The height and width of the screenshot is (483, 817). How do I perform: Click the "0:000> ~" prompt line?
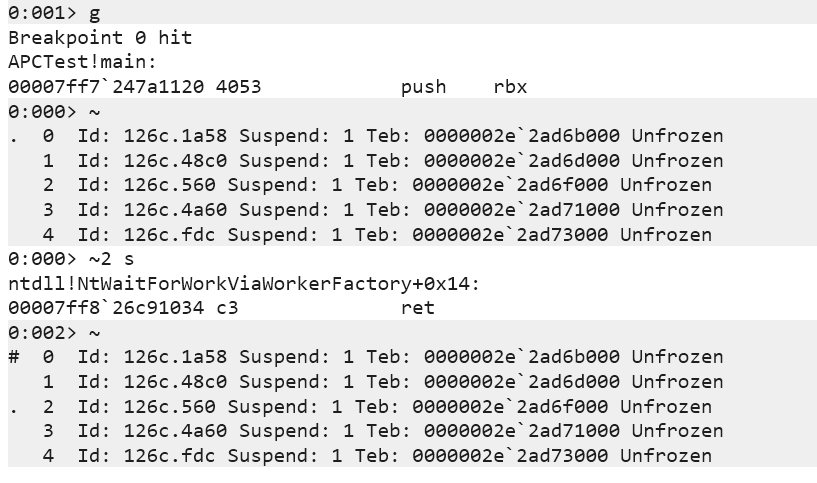click(x=54, y=111)
